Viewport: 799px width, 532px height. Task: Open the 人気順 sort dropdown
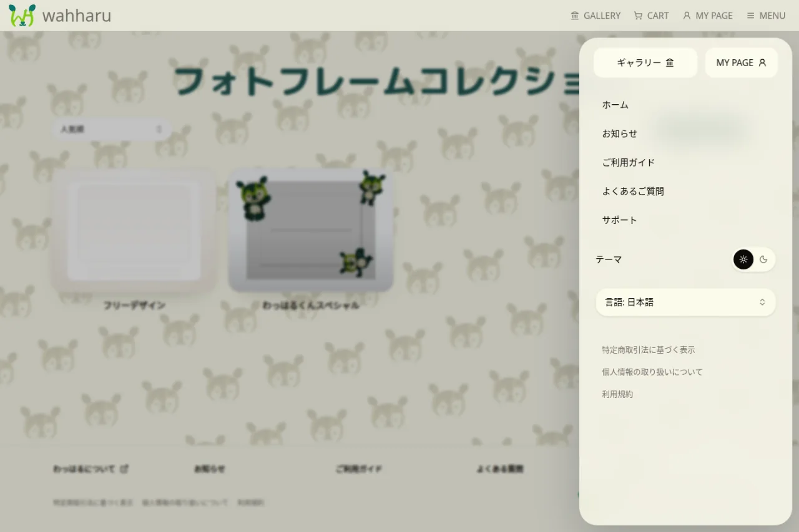(111, 129)
